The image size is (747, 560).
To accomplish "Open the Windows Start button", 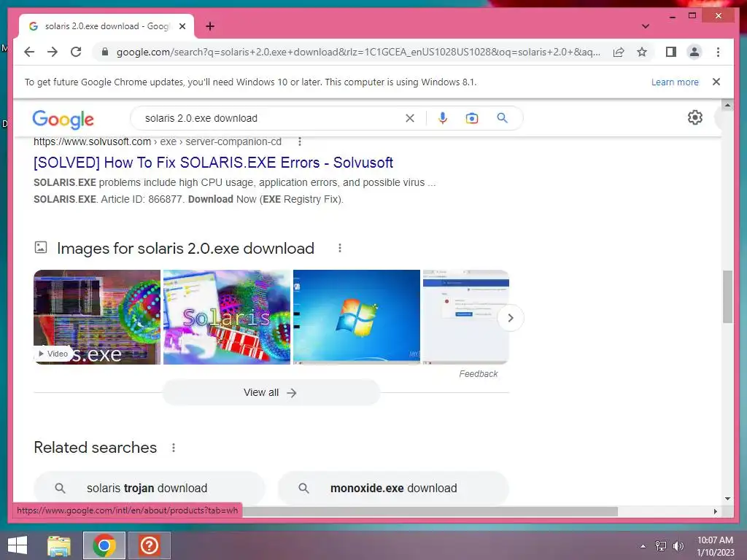I will point(18,545).
